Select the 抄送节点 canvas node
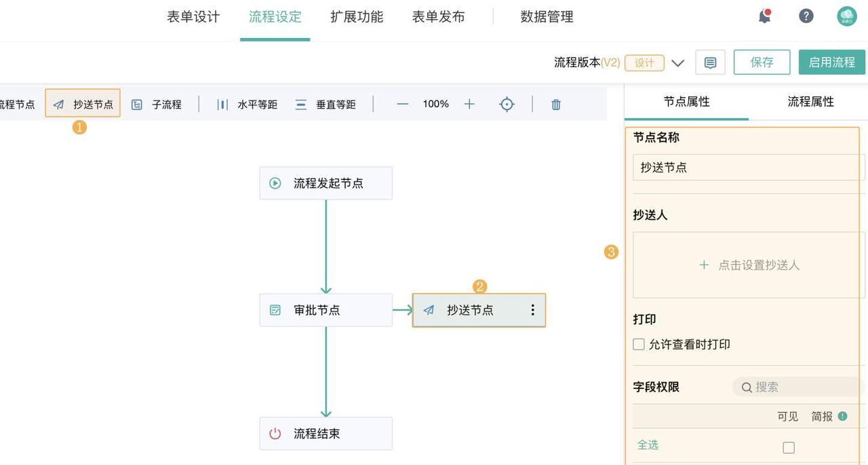Viewport: 868px width, 465px height. (x=479, y=310)
